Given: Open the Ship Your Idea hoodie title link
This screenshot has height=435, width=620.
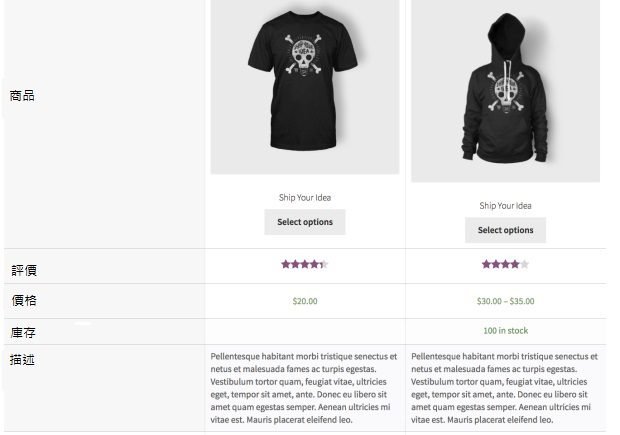Looking at the screenshot, I should [505, 206].
